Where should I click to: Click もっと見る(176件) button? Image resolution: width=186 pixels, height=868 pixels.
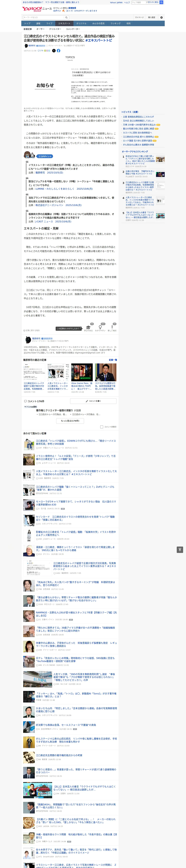coord(70,421)
